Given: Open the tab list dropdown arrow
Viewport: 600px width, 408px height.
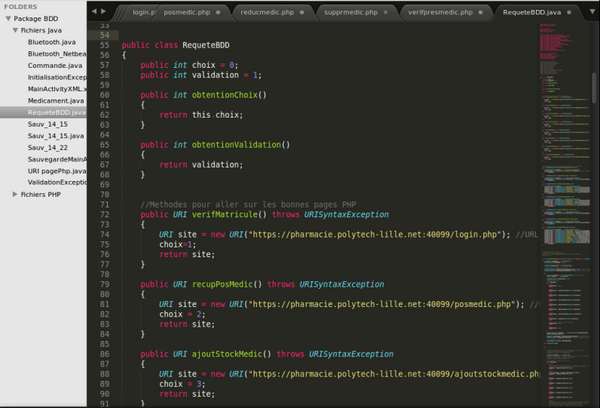Looking at the screenshot, I should [x=592, y=10].
